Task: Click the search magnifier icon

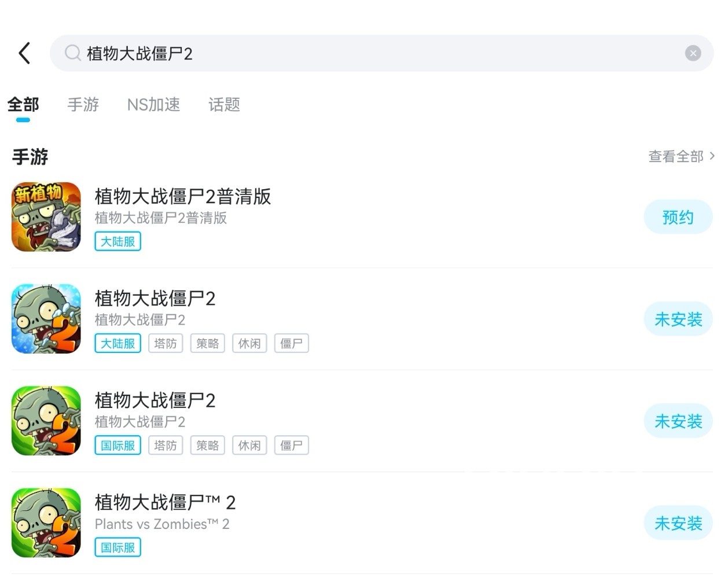Action: pyautogui.click(x=72, y=53)
